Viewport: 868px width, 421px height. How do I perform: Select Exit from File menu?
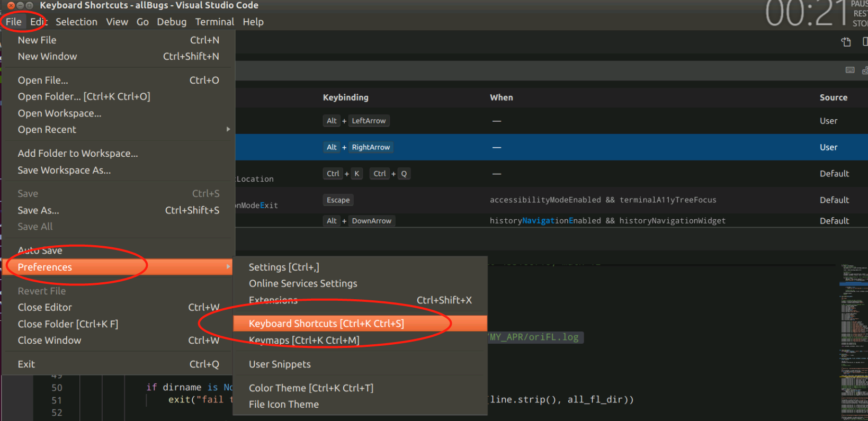coord(119,364)
